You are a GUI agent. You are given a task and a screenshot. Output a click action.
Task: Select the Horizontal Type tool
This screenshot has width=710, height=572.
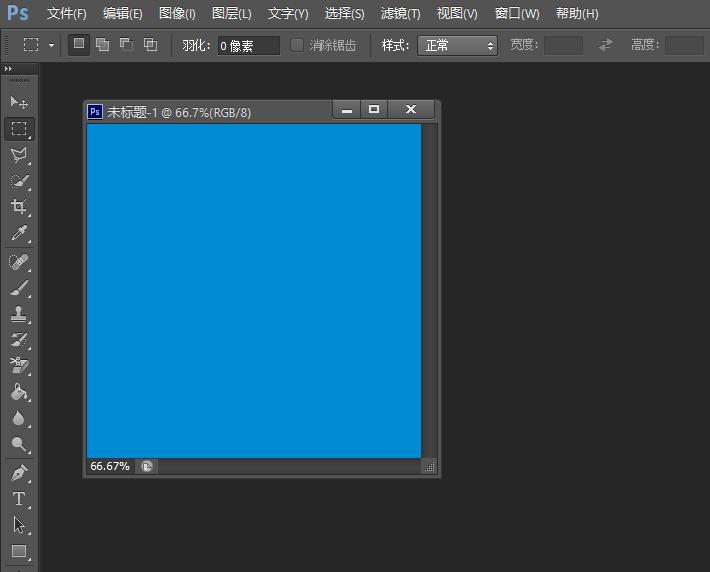pos(19,499)
